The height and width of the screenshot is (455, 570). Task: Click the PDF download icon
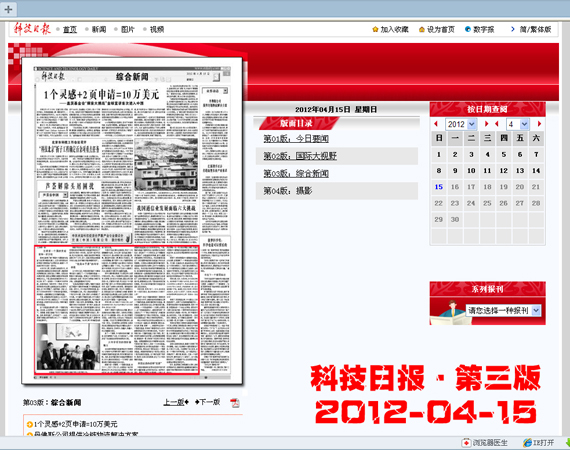point(235,403)
